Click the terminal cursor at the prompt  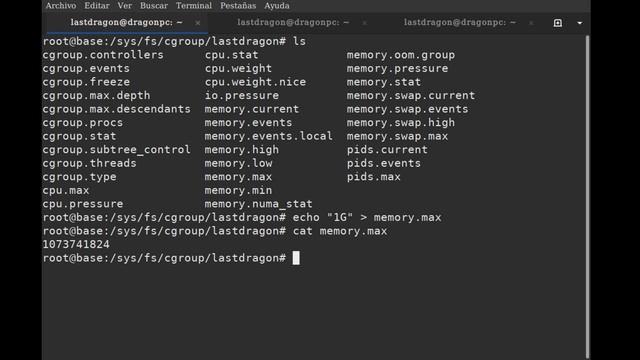(296, 258)
